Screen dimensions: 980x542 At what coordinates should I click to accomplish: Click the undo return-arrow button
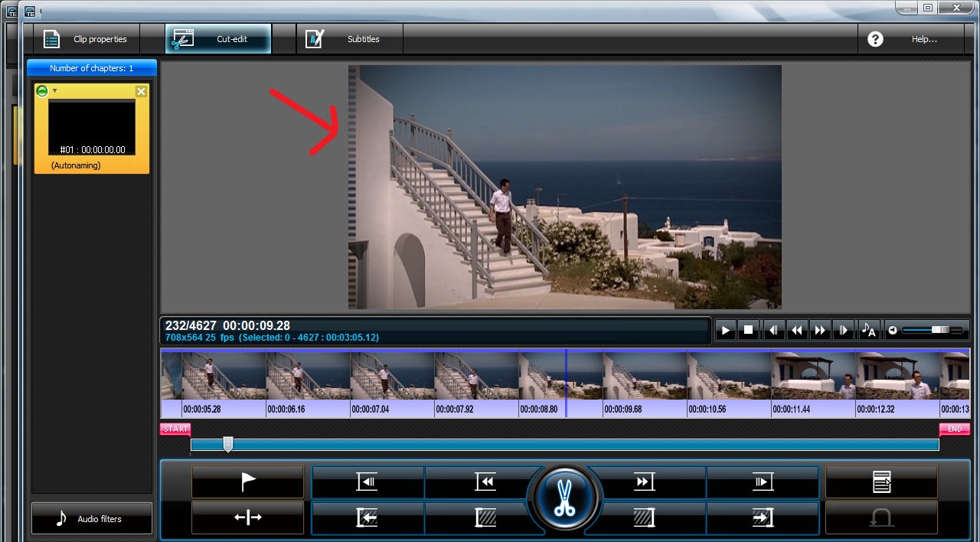(881, 518)
